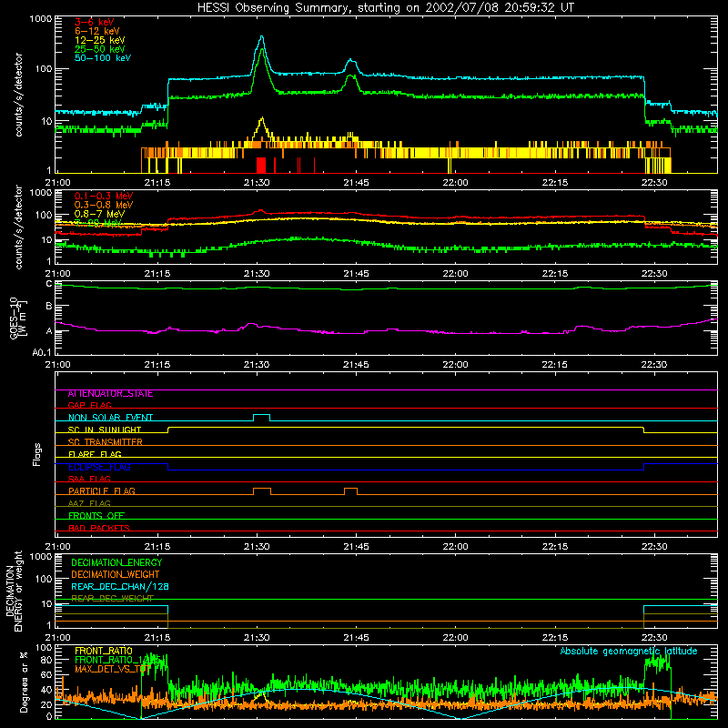Viewport: 728px width, 728px height.
Task: Click the FRONTS_OFF flag label
Action: (x=96, y=516)
